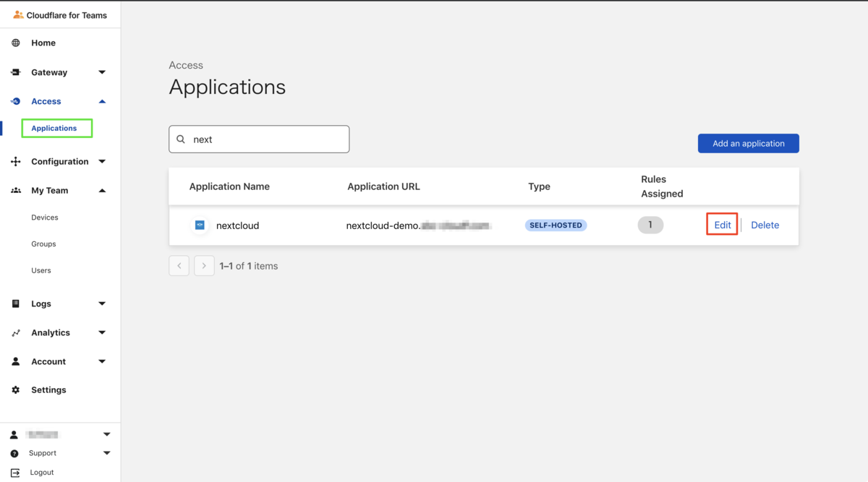The height and width of the screenshot is (482, 868).
Task: Select Applications under Access
Action: pos(54,128)
